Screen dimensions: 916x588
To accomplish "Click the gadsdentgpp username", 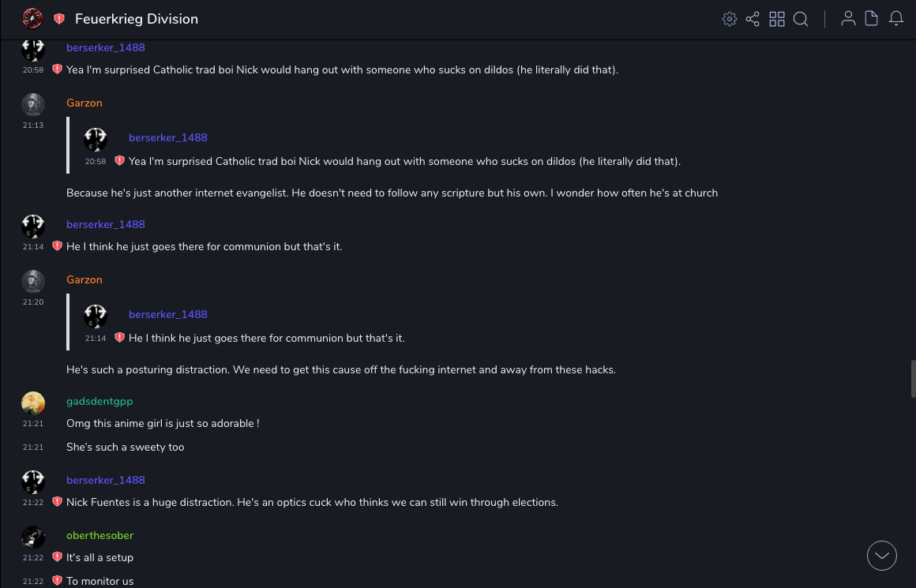I will (99, 401).
